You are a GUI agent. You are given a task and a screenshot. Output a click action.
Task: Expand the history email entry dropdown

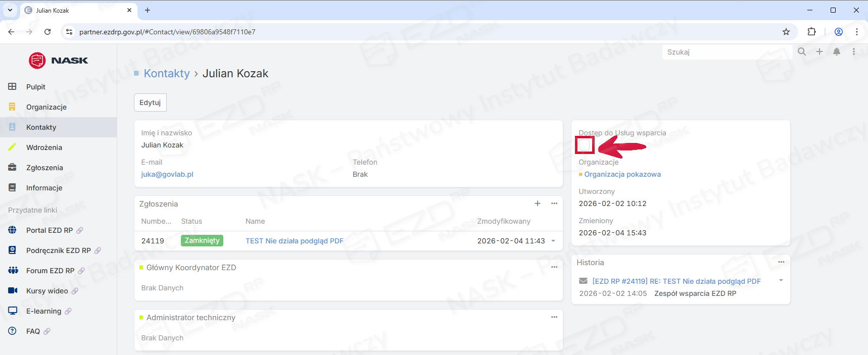tap(781, 281)
